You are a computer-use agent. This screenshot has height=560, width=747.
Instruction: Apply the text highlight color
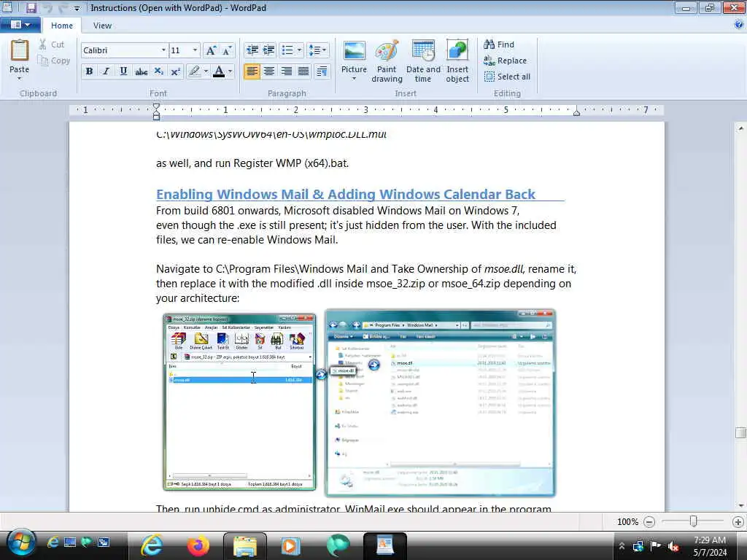tap(194, 71)
